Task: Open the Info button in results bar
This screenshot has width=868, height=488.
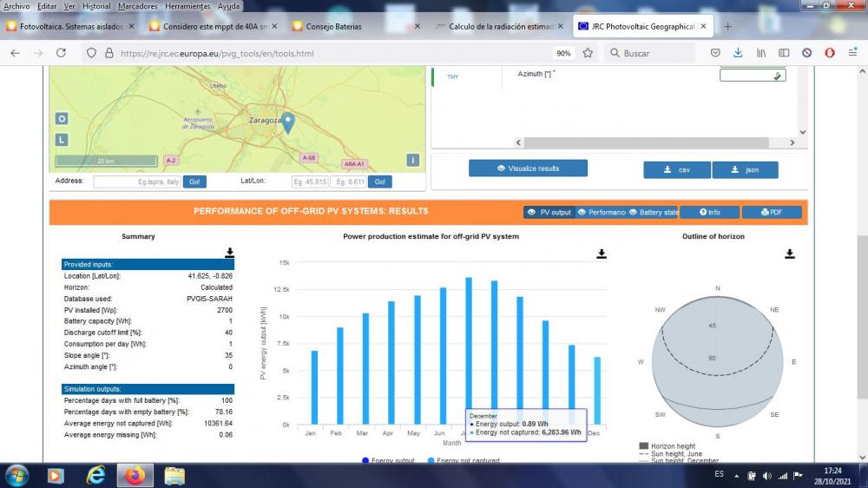Action: click(x=710, y=212)
